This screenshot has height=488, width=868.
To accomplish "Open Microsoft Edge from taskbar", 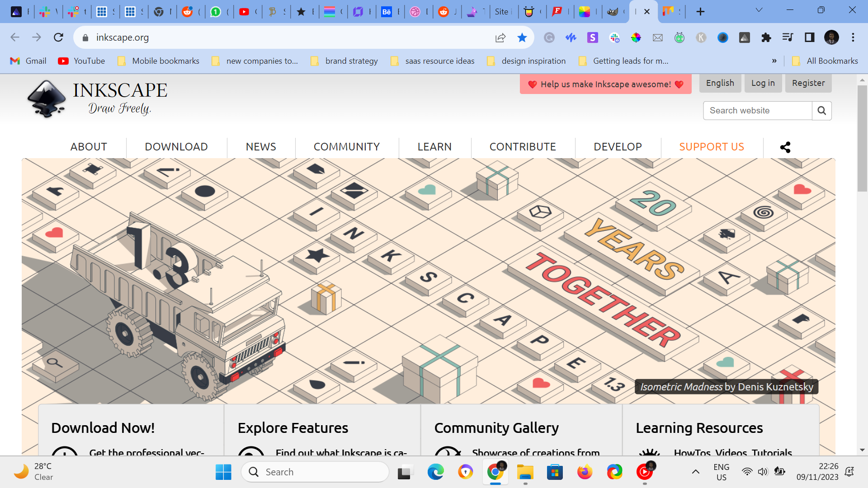I will click(x=435, y=472).
